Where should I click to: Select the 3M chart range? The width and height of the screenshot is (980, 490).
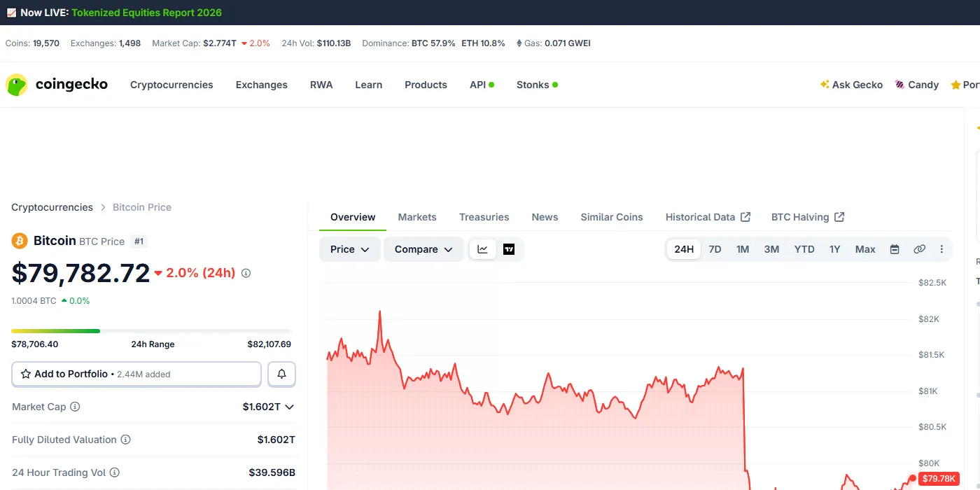point(771,249)
